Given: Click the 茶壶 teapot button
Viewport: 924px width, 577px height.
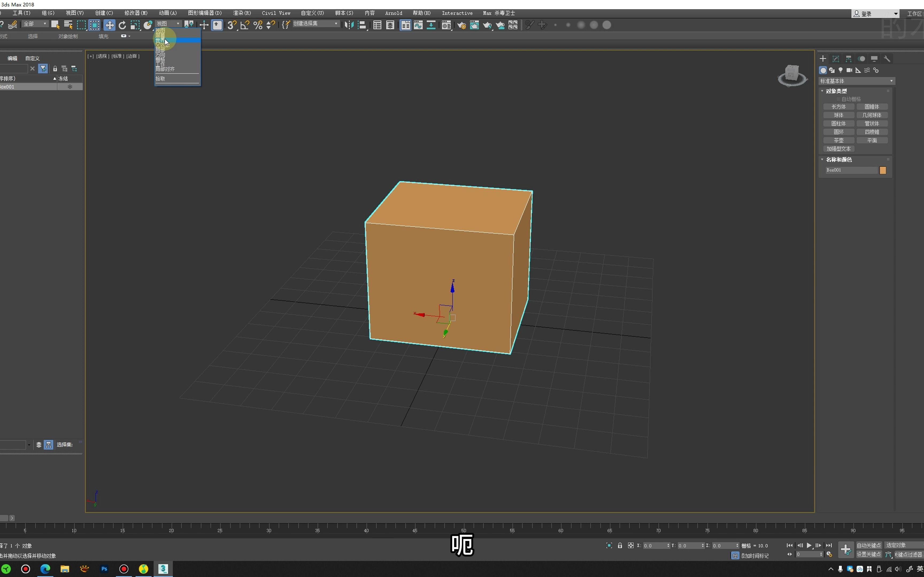Looking at the screenshot, I should pyautogui.click(x=838, y=141).
